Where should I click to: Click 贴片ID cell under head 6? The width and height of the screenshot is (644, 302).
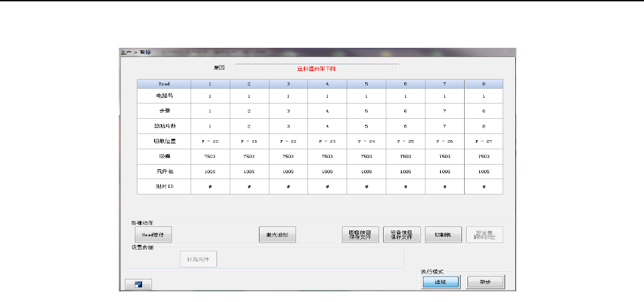tap(406, 187)
